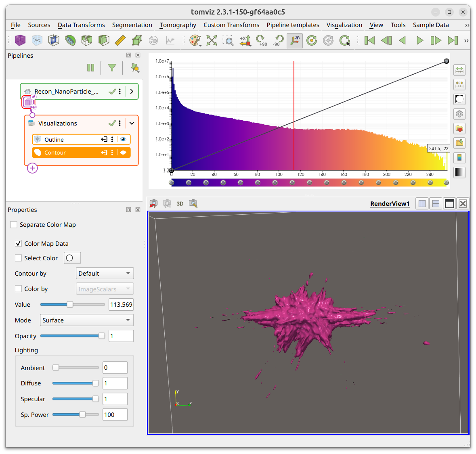Activate zoom to box tool

click(228, 40)
